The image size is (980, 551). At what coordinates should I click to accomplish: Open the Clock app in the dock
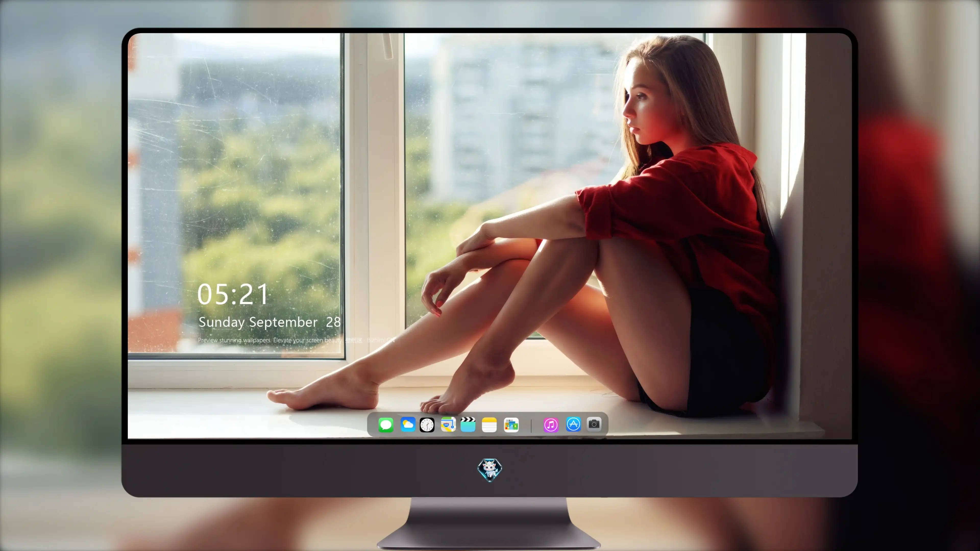point(427,425)
